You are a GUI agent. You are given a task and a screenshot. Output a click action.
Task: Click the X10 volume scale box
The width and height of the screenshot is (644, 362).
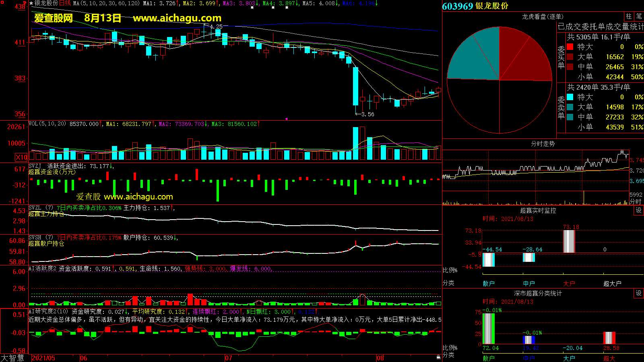pos(21,157)
